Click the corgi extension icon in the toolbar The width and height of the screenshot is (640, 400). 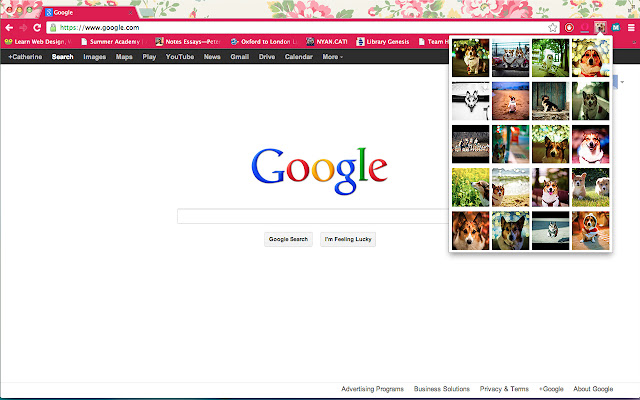[x=600, y=27]
